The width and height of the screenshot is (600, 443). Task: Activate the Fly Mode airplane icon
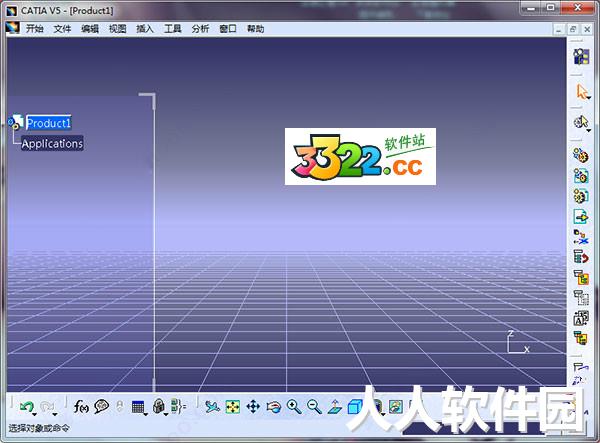pos(212,407)
